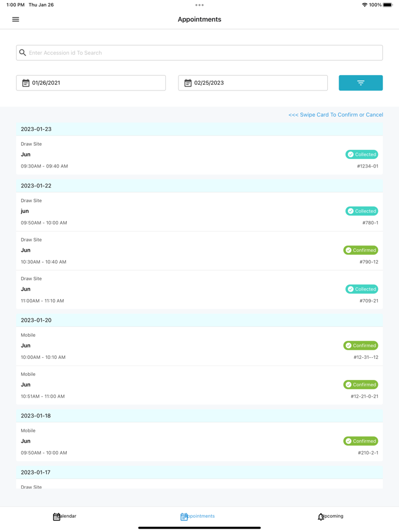Click the Appointments page title
Viewport: 399px width, 532px height.
click(x=199, y=19)
